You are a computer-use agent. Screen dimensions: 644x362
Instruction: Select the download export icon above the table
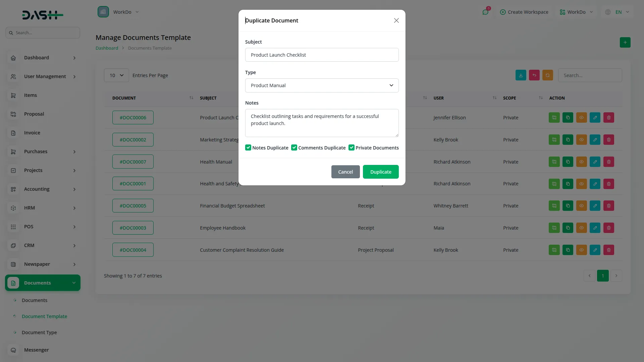point(521,75)
